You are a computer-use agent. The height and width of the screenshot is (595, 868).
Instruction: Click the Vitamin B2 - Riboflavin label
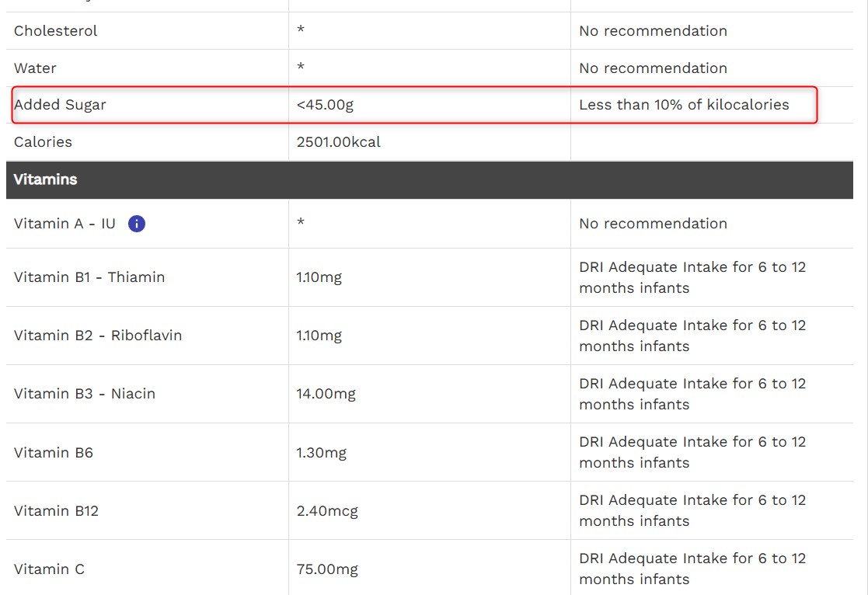(98, 336)
